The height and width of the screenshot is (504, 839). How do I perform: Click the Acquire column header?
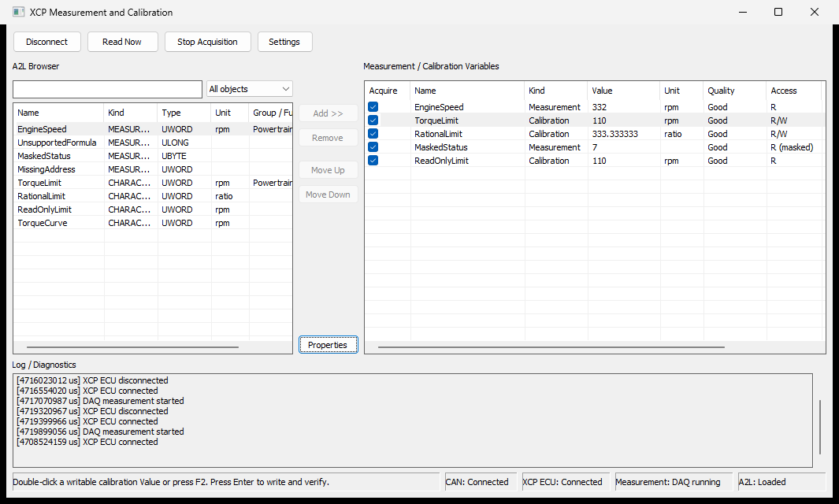[388, 91]
